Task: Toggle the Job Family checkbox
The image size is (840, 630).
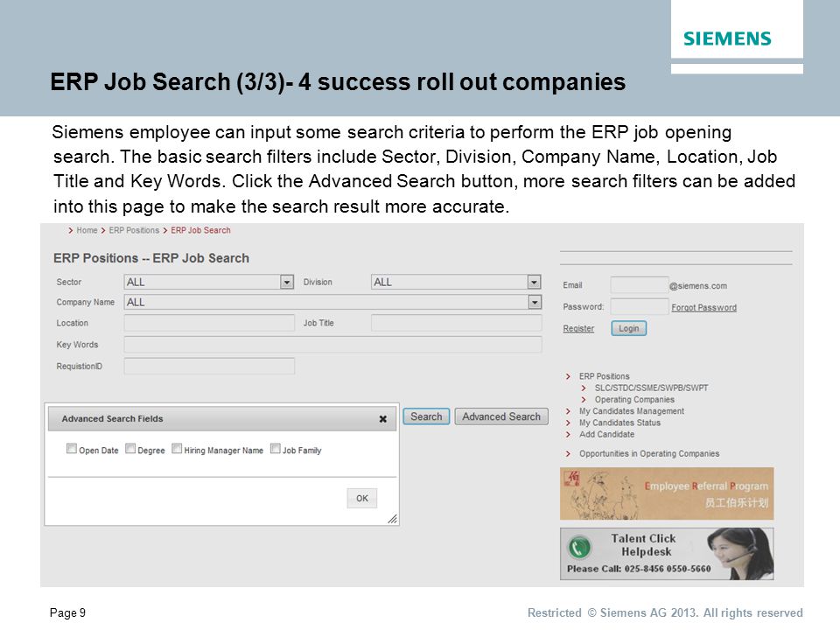Action: tap(276, 448)
